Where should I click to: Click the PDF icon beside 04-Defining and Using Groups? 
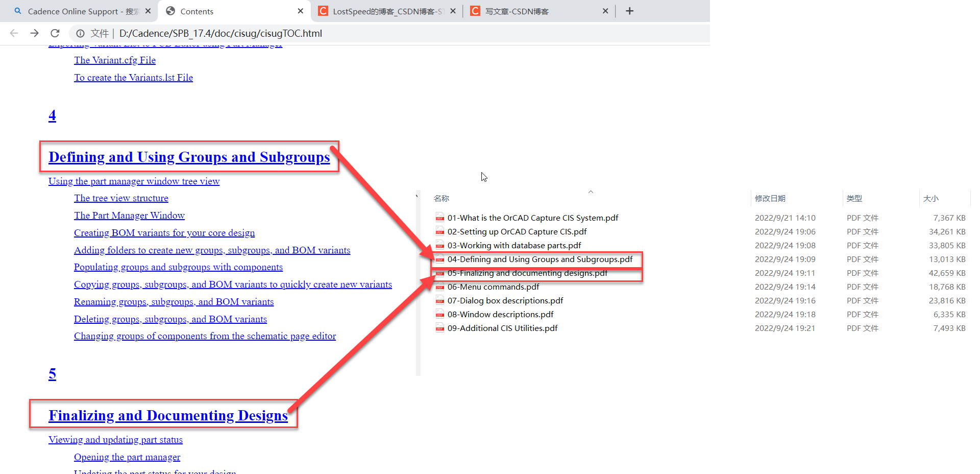pyautogui.click(x=440, y=259)
